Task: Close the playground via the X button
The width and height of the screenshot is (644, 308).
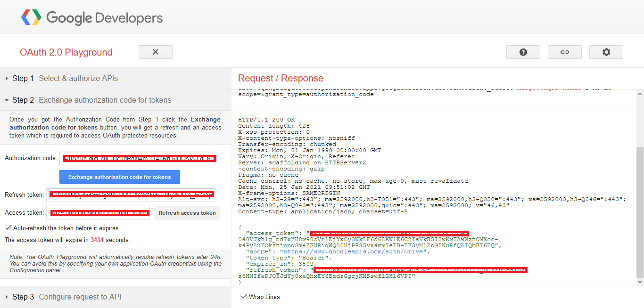Action: [156, 52]
